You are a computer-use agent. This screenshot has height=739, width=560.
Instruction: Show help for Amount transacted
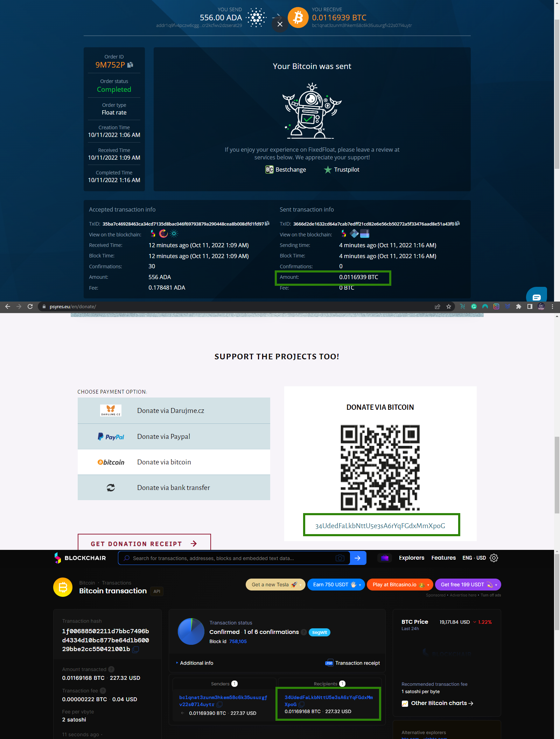[111, 669]
